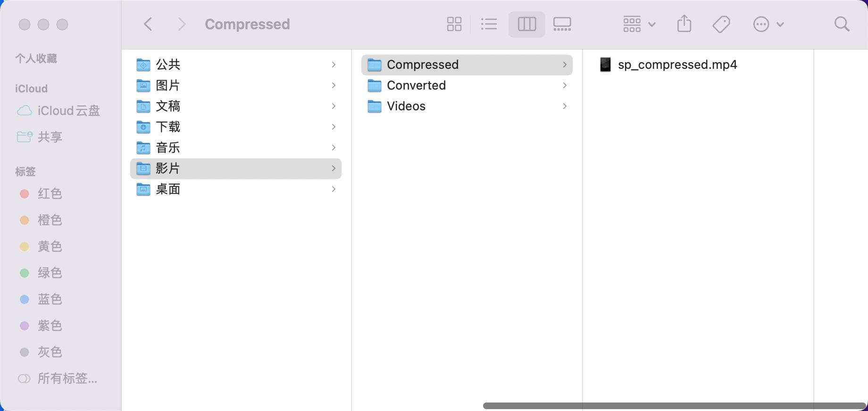Click the Share toolbar icon
This screenshot has width=868, height=411.
tap(684, 24)
